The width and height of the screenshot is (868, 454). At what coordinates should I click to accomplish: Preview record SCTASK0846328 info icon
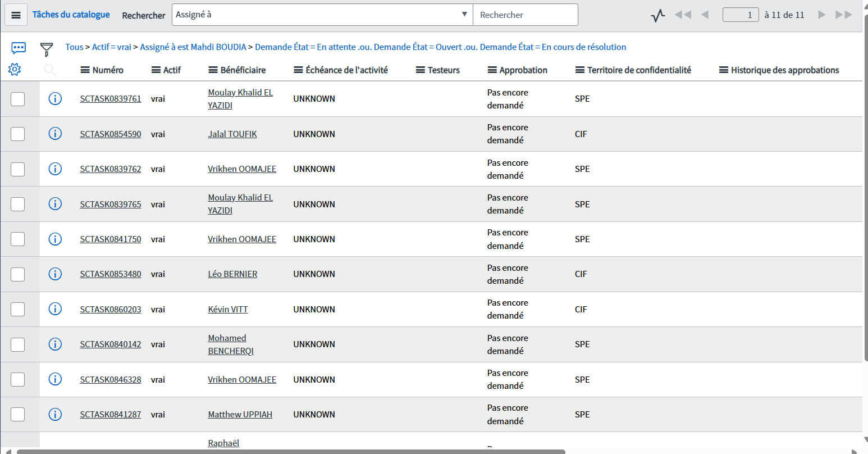55,379
